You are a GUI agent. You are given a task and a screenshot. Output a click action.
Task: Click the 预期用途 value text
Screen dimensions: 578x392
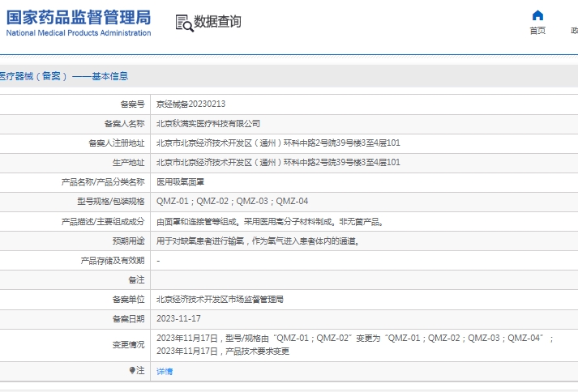coord(258,241)
